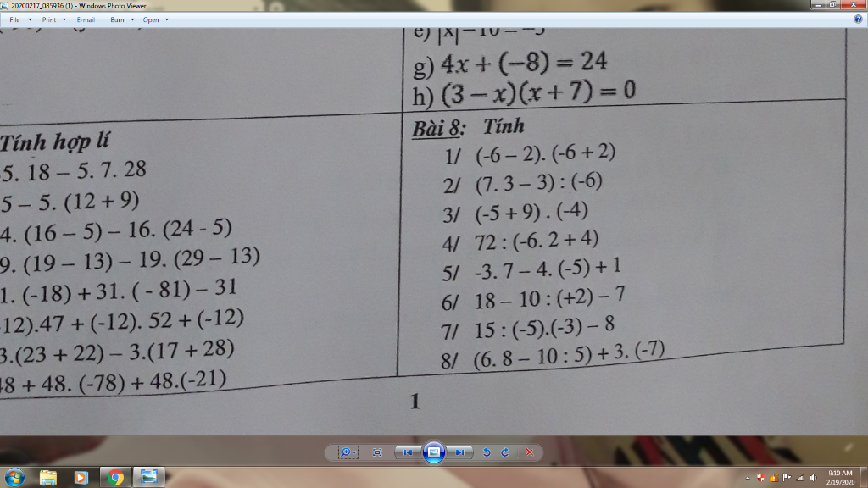Play the slide show

click(x=433, y=452)
